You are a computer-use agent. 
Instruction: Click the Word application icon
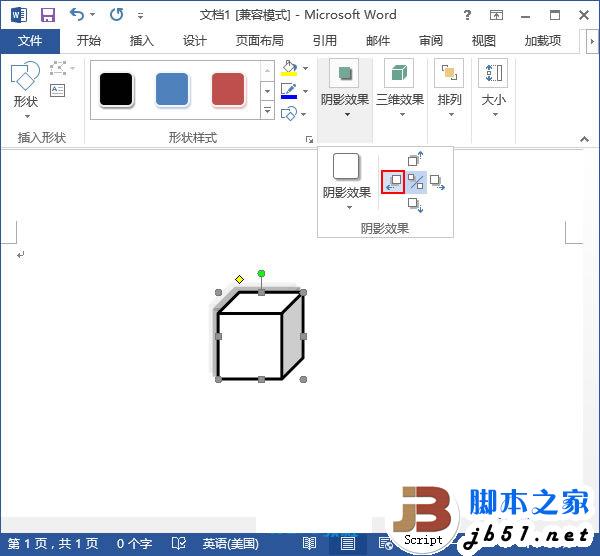(x=18, y=15)
